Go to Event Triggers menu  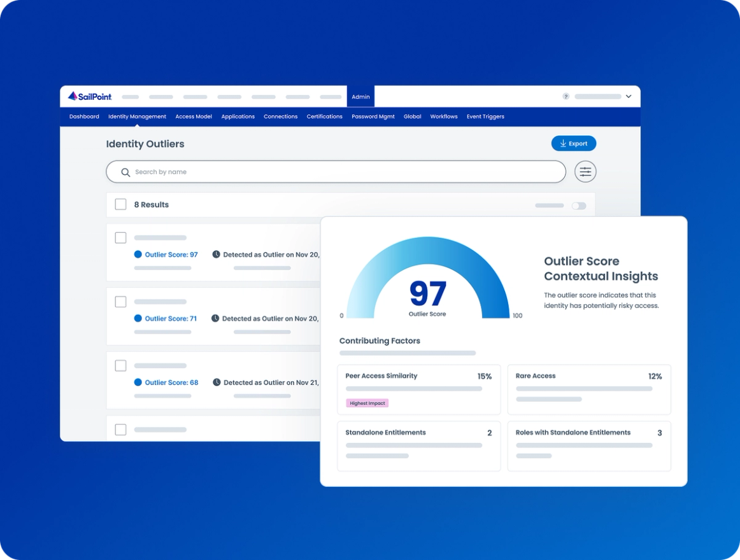point(485,116)
